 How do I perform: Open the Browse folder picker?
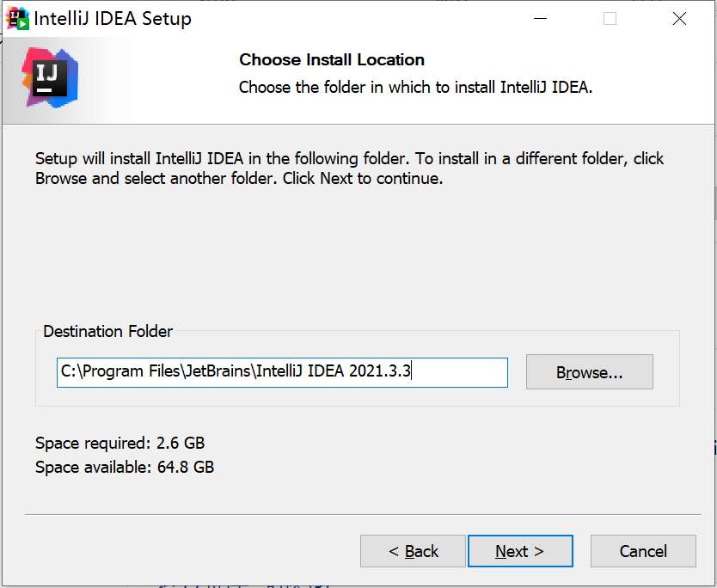coord(589,371)
